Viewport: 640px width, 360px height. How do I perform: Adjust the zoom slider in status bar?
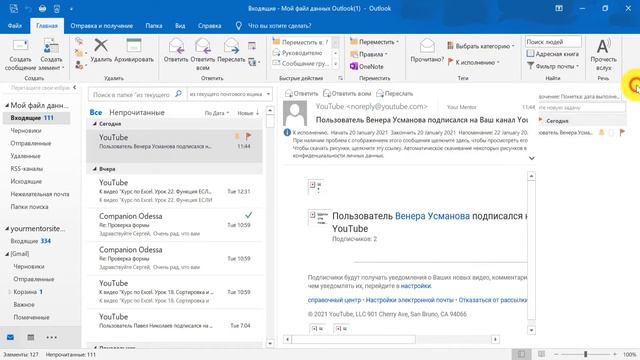coord(585,354)
